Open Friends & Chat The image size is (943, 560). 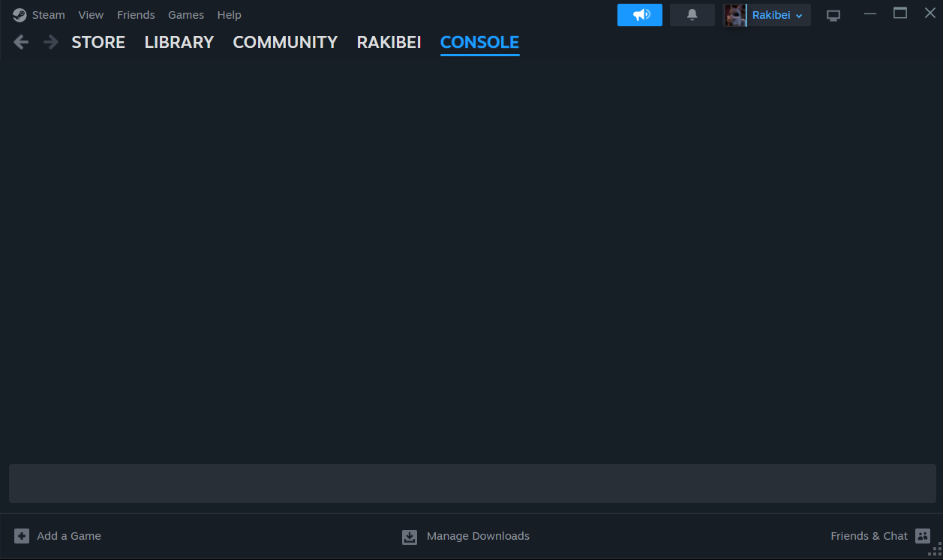[x=869, y=536]
